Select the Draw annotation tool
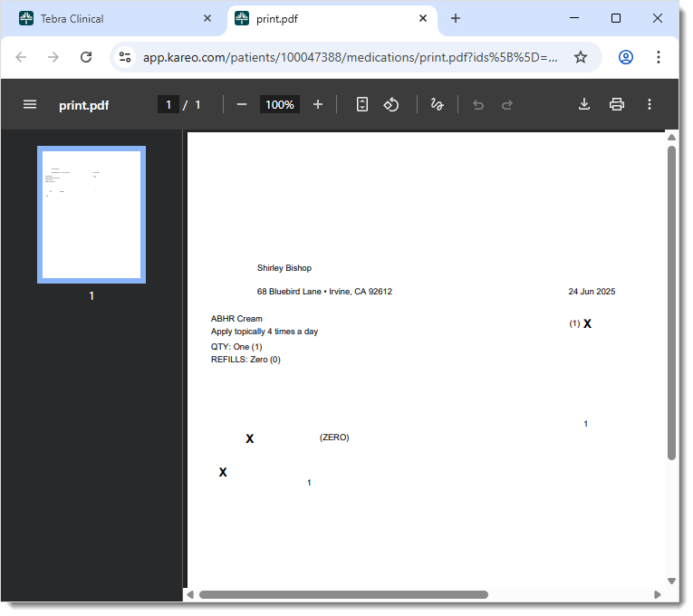The image size is (693, 616). pos(439,105)
